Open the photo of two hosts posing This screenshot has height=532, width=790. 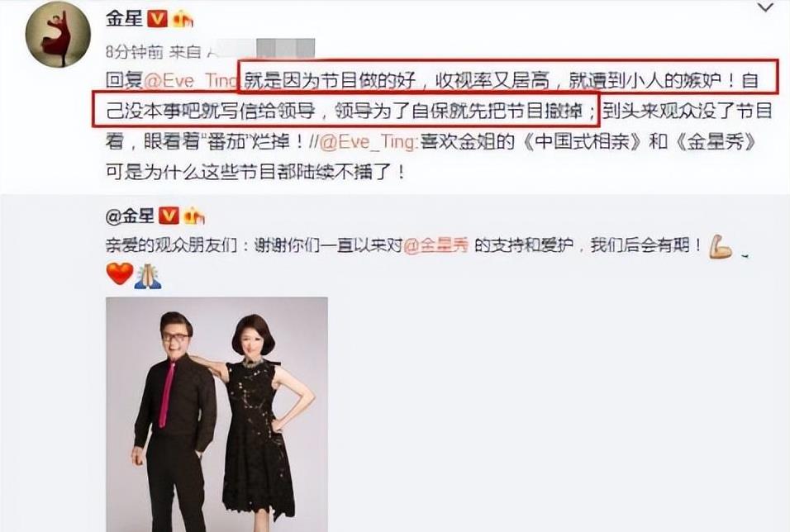217,414
